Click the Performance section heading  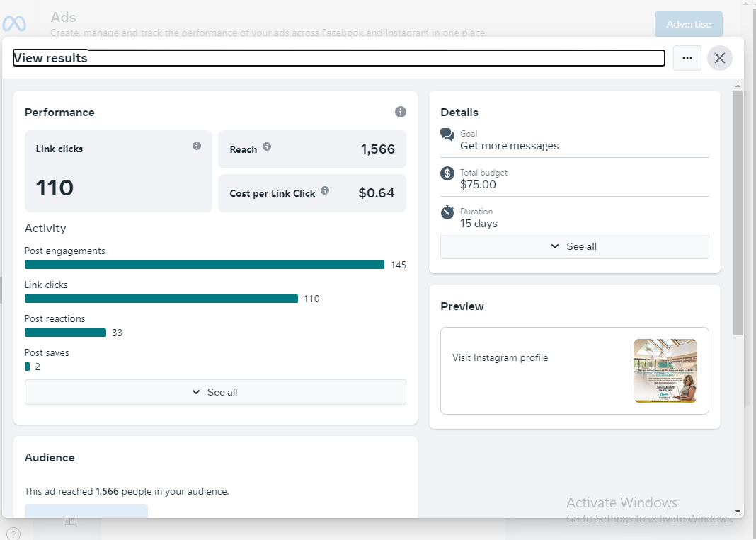point(59,113)
